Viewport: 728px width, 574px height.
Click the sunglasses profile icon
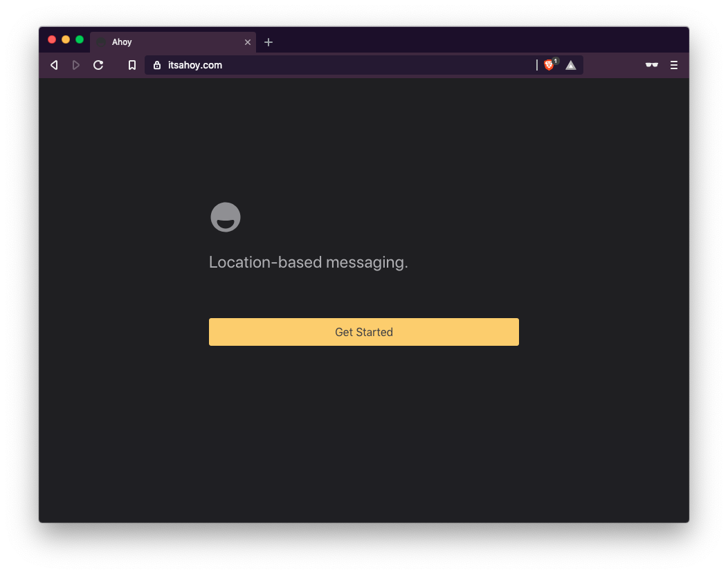click(651, 65)
